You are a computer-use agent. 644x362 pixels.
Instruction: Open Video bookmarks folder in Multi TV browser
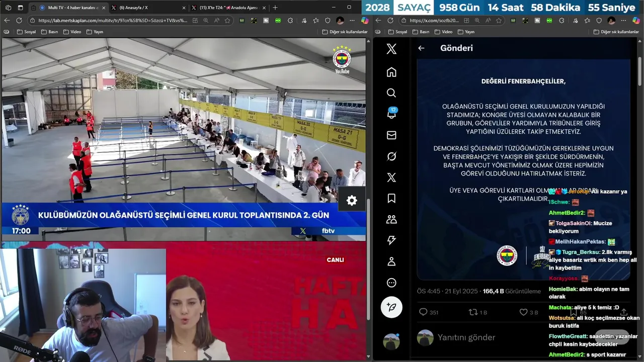pos(72,32)
